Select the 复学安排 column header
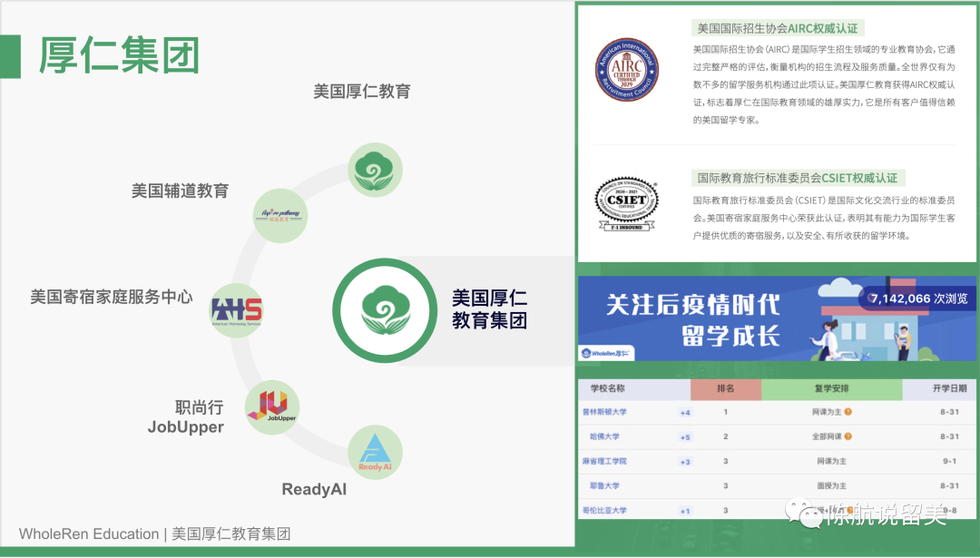 pos(831,388)
